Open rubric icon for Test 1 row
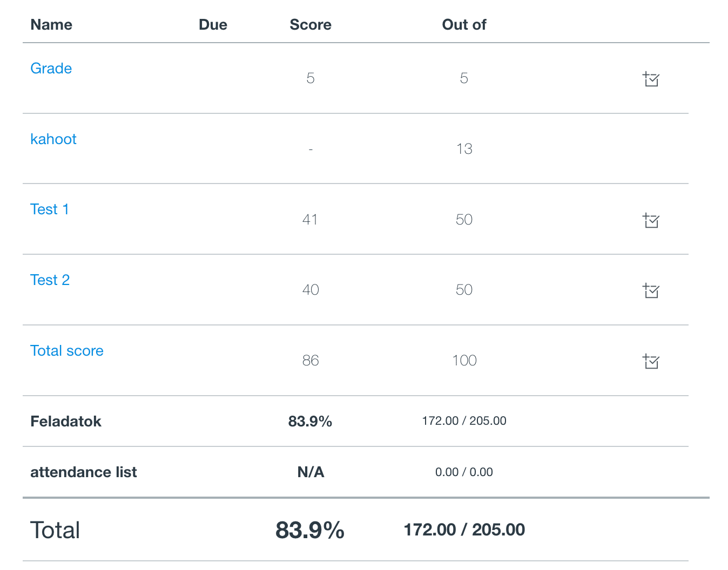The height and width of the screenshot is (570, 728). coord(651,220)
